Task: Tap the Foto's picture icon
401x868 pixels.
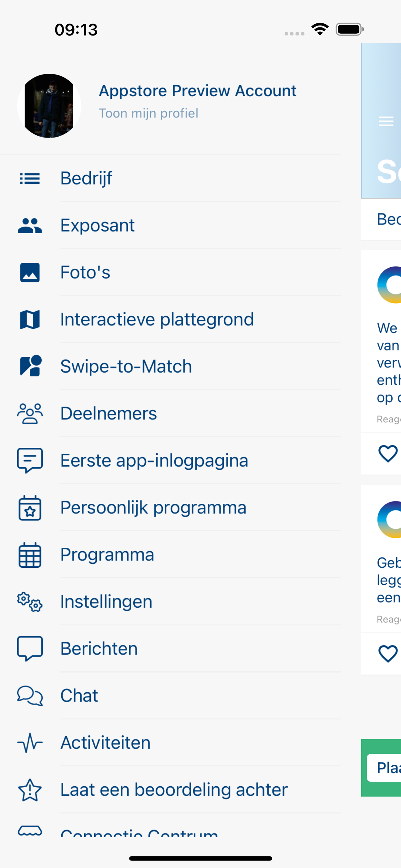Action: [x=30, y=272]
